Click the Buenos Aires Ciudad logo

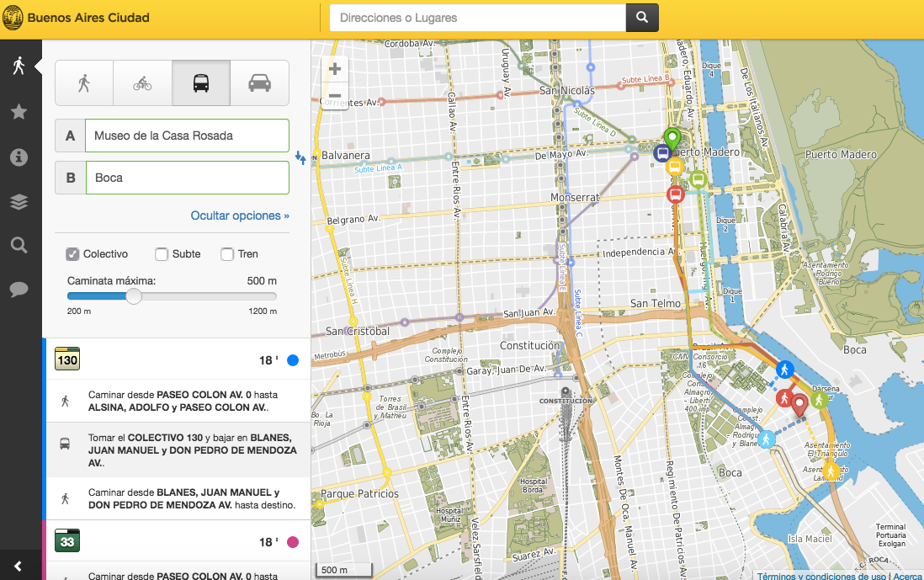click(77, 18)
